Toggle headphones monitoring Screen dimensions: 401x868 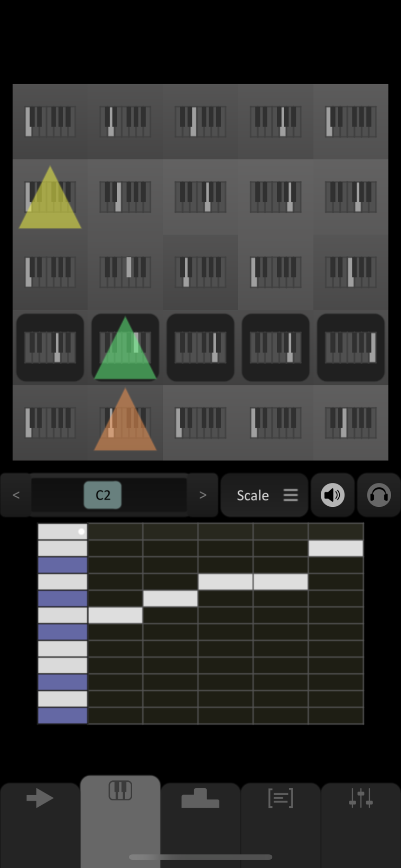(x=379, y=495)
